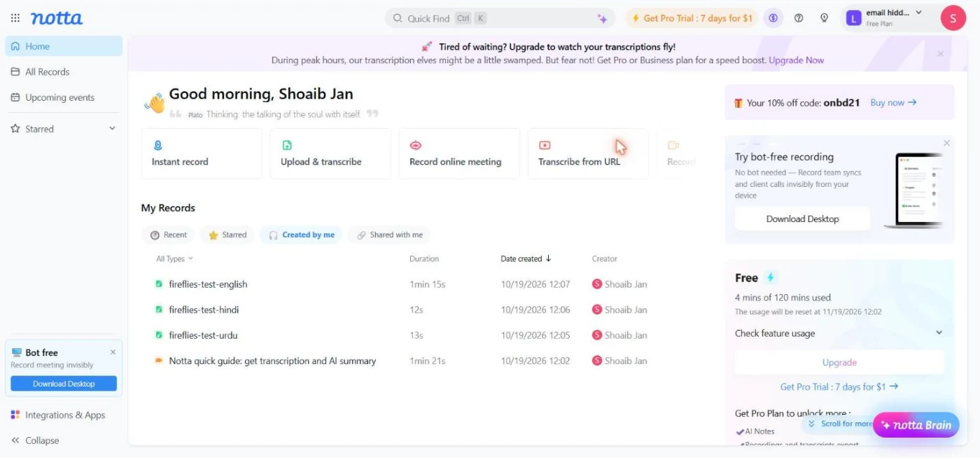Click Buy now discount link
The width and height of the screenshot is (980, 458).
pos(893,103)
